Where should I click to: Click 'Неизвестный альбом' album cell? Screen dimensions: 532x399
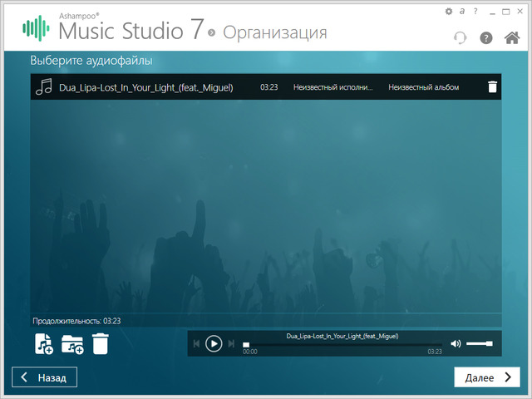(x=423, y=87)
